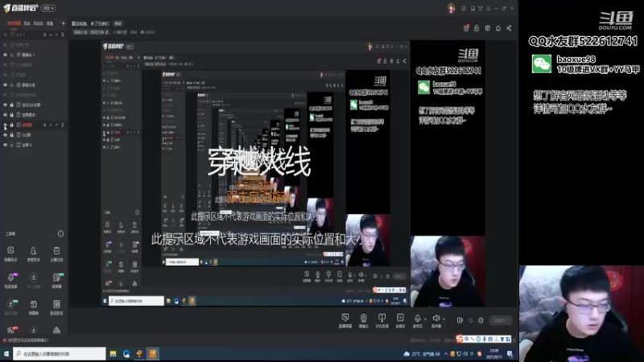Toggle visibility of the red highlighted source
Screen dimensions: 644x362
[x=6, y=125]
